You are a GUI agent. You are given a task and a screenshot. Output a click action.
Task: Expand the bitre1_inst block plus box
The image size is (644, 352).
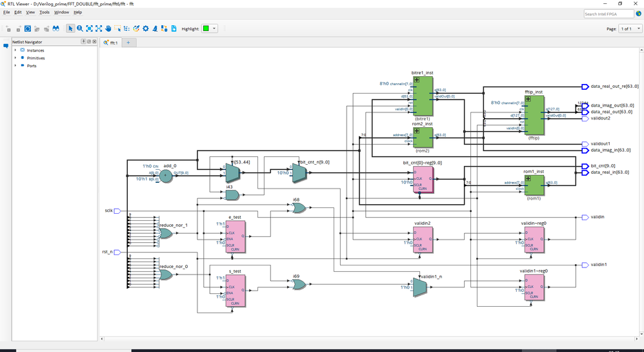417,79
